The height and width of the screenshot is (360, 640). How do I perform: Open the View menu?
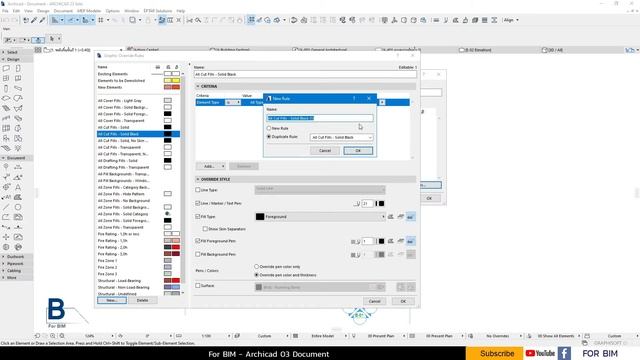(28, 11)
